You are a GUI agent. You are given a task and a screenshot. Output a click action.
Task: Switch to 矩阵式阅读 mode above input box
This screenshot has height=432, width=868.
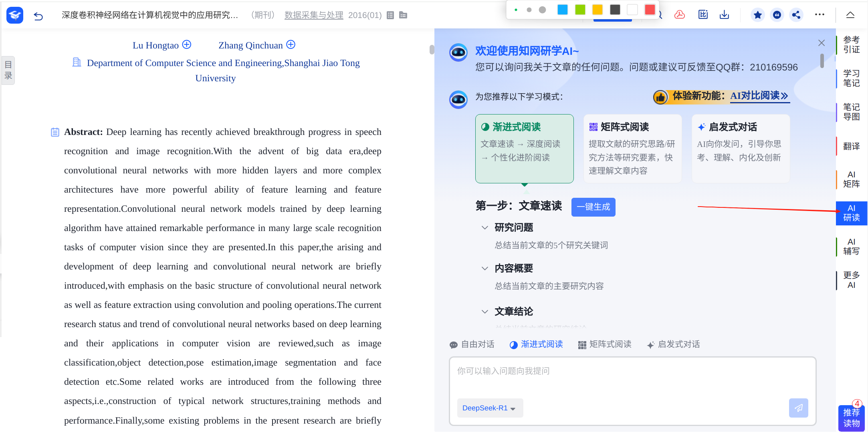tap(605, 344)
